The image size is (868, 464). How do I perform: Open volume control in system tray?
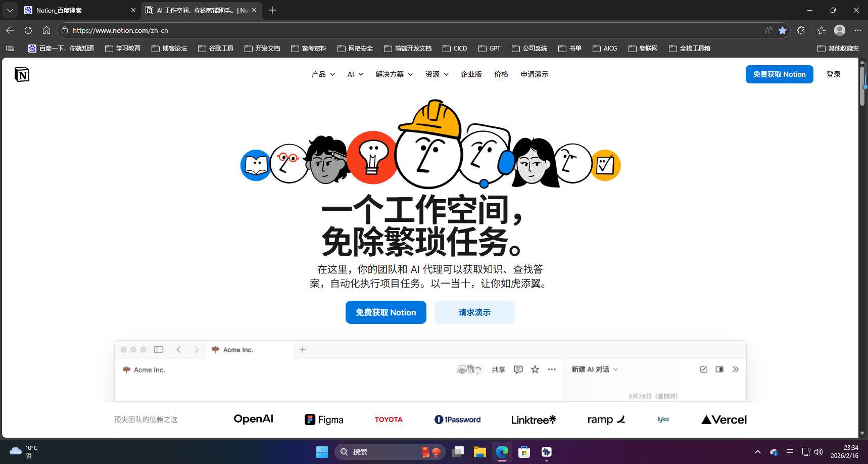(x=818, y=452)
